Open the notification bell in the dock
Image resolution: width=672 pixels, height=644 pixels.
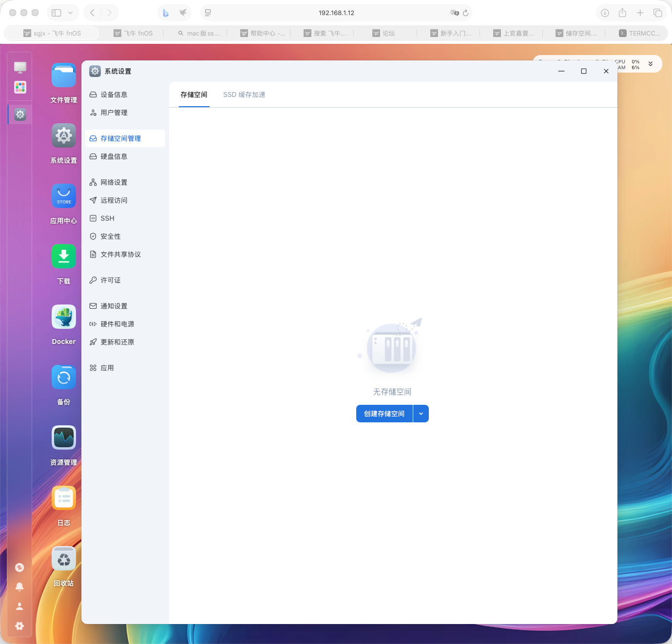pos(19,587)
